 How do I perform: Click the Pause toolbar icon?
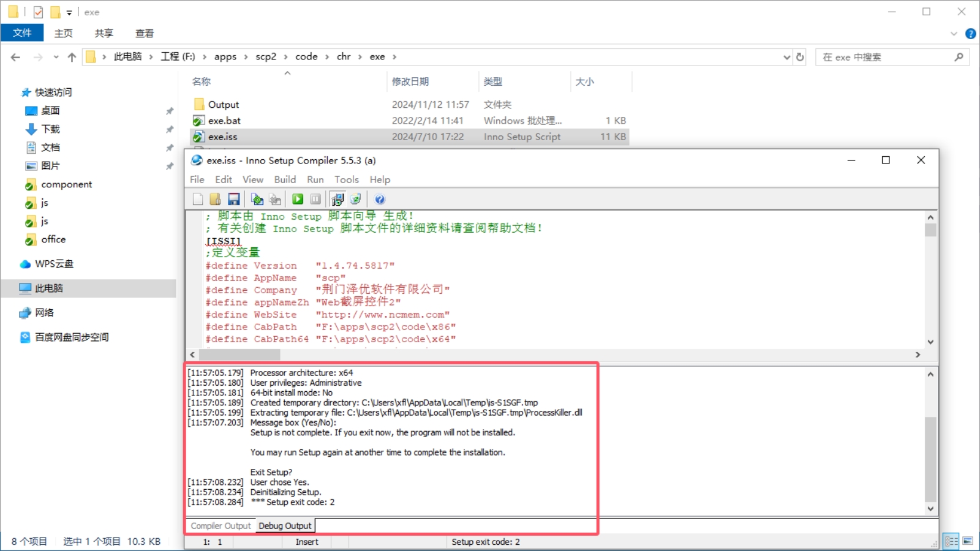pos(315,199)
